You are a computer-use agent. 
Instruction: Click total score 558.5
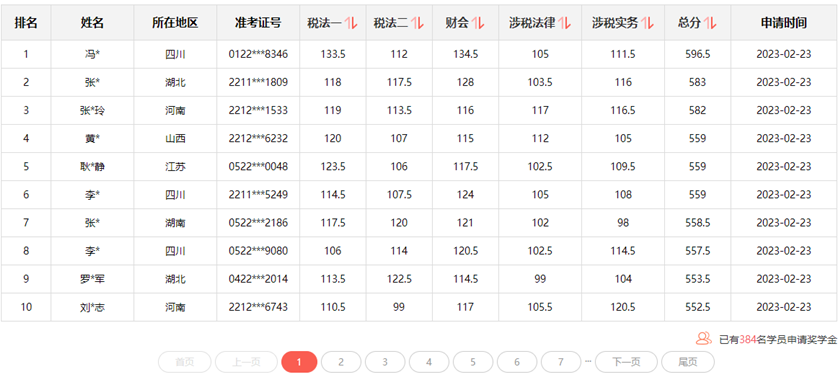coord(698,222)
